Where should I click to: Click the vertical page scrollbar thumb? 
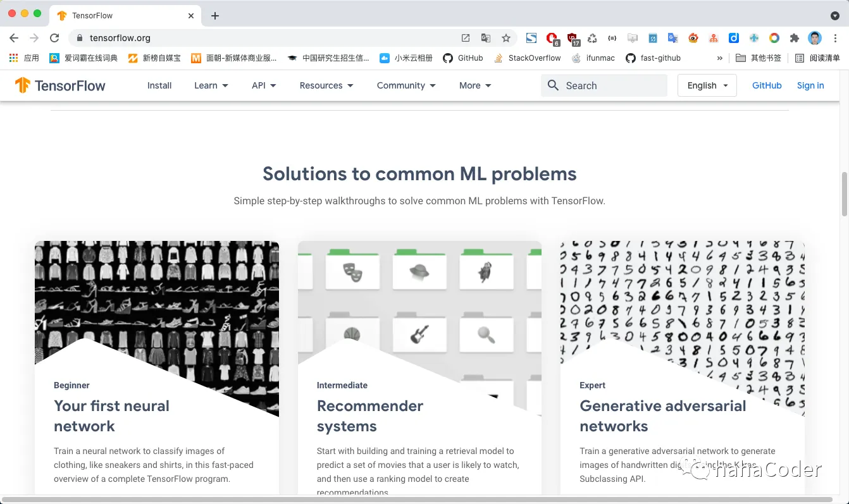tap(844, 194)
